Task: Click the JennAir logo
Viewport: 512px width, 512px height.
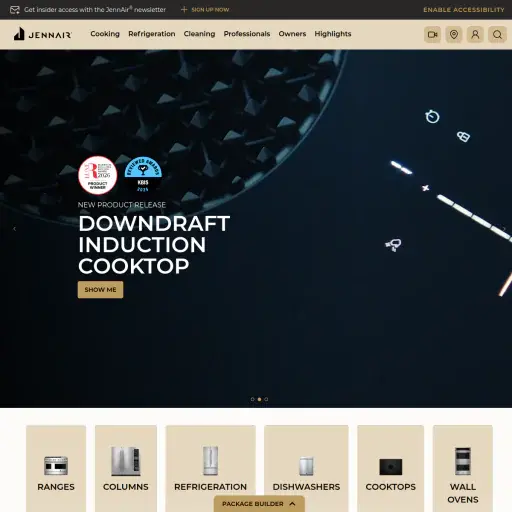Action: point(42,34)
